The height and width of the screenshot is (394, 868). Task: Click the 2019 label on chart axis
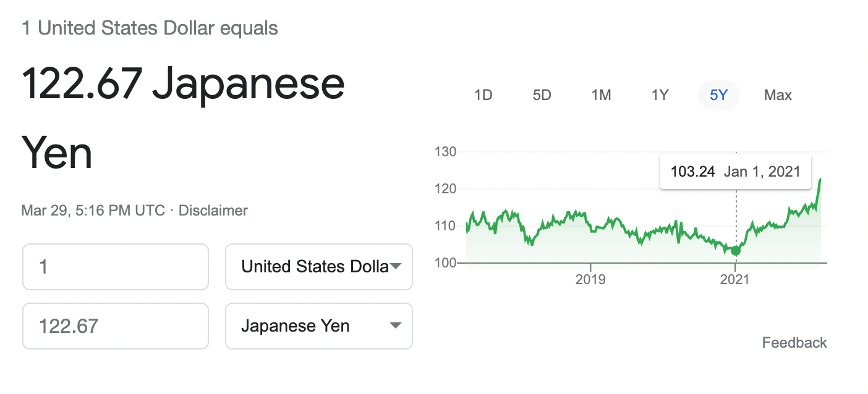click(590, 280)
